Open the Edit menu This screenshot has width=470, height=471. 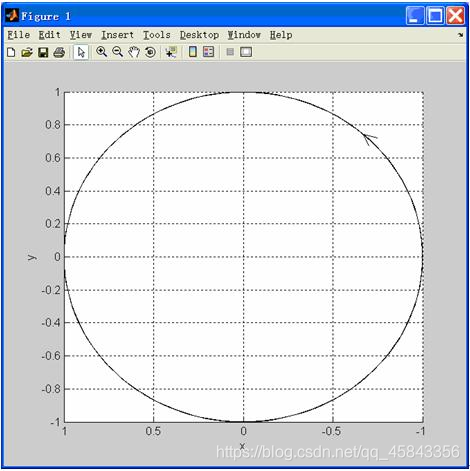[49, 35]
